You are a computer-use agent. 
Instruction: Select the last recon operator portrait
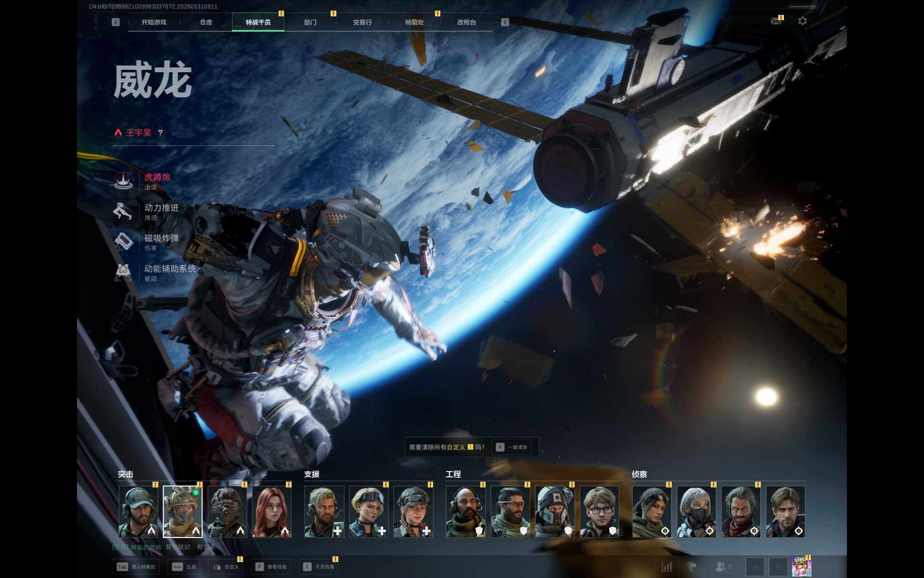(785, 512)
